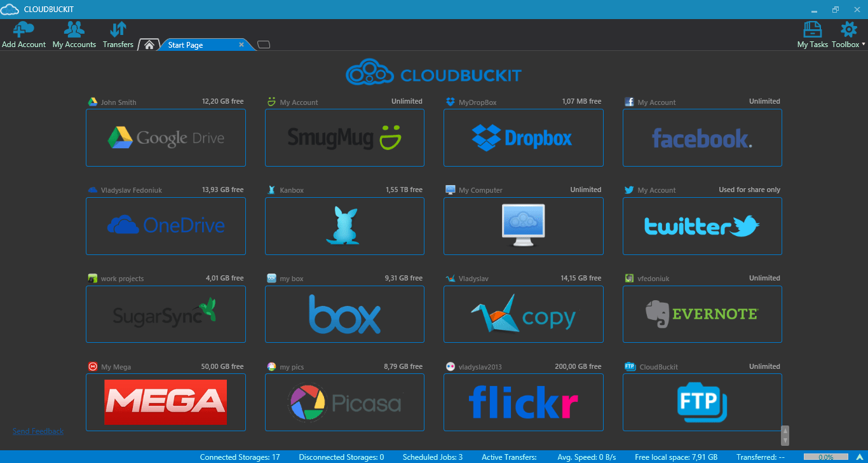
Task: Click the scroll up arrow on tile list
Action: coord(785,430)
